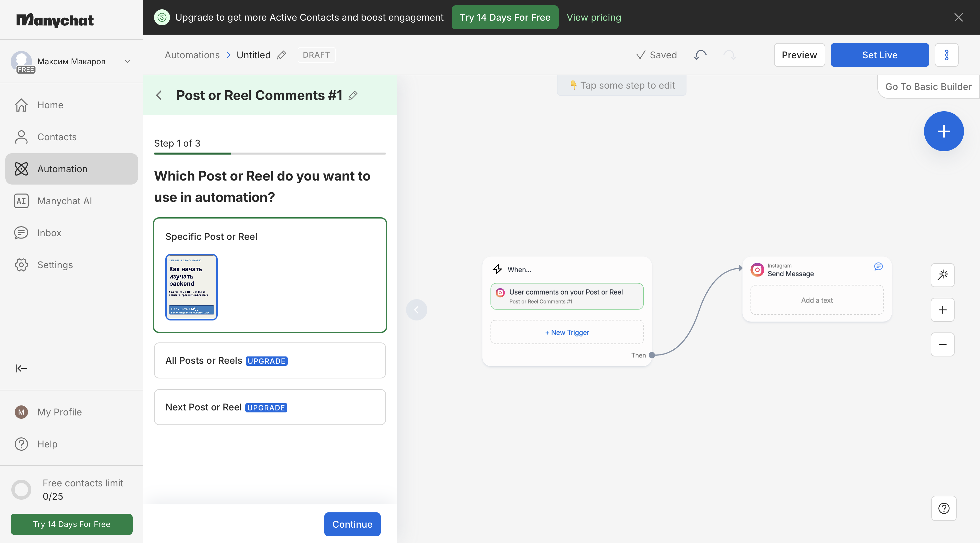
Task: Open the Home section in sidebar
Action: tap(72, 105)
